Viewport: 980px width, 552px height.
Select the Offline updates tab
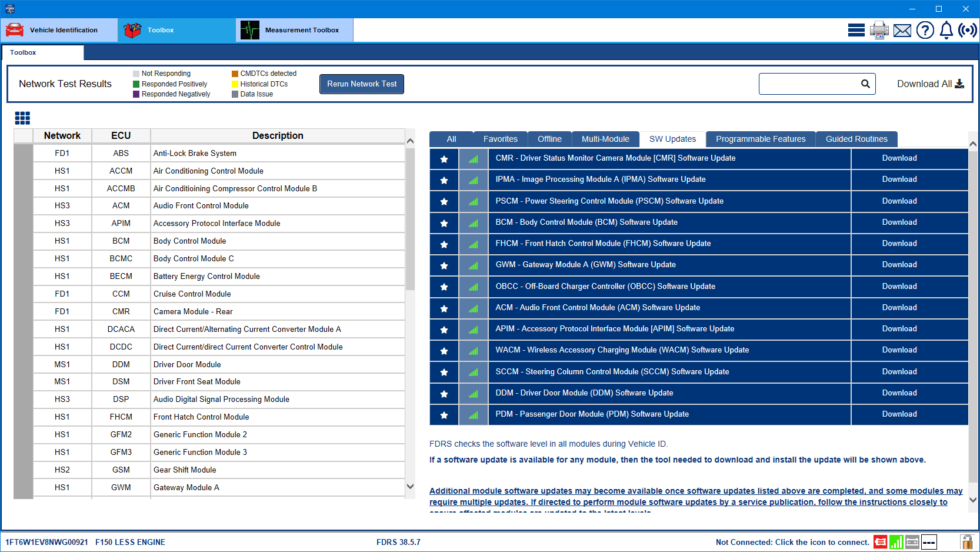(x=549, y=139)
